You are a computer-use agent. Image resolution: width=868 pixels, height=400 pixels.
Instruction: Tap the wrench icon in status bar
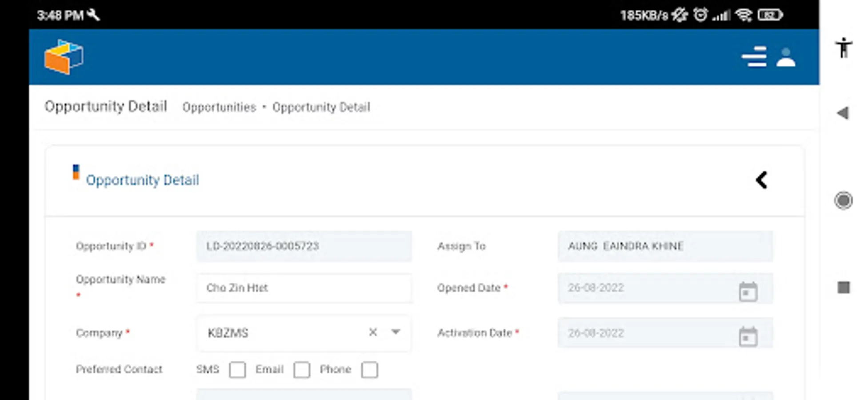pos(93,15)
